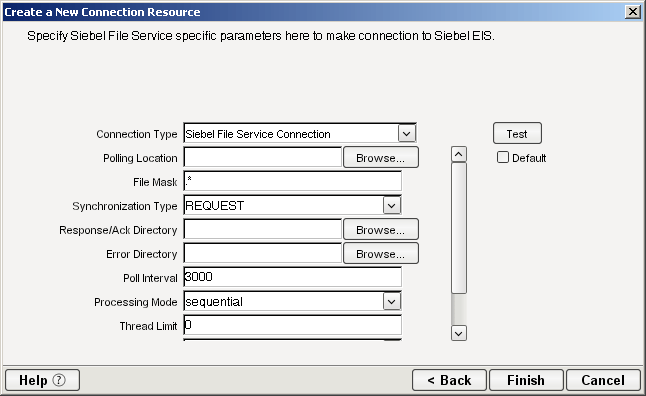Cancel the new connection resource dialog
Screen dimensions: 646x396
(603, 380)
